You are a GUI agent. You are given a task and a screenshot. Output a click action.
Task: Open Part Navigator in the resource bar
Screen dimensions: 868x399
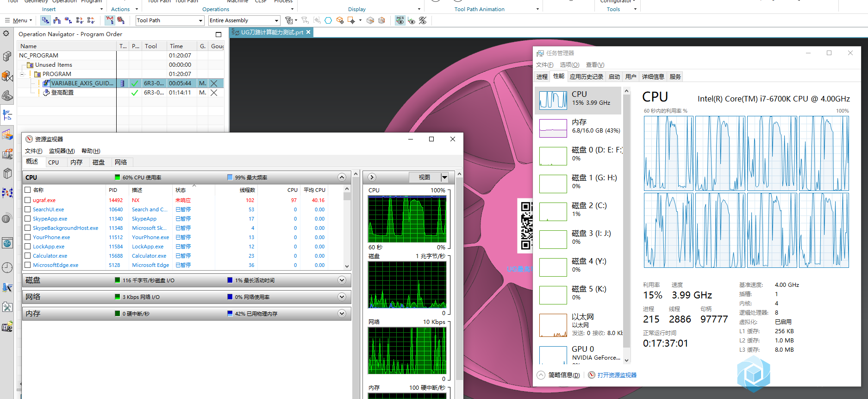[x=7, y=95]
